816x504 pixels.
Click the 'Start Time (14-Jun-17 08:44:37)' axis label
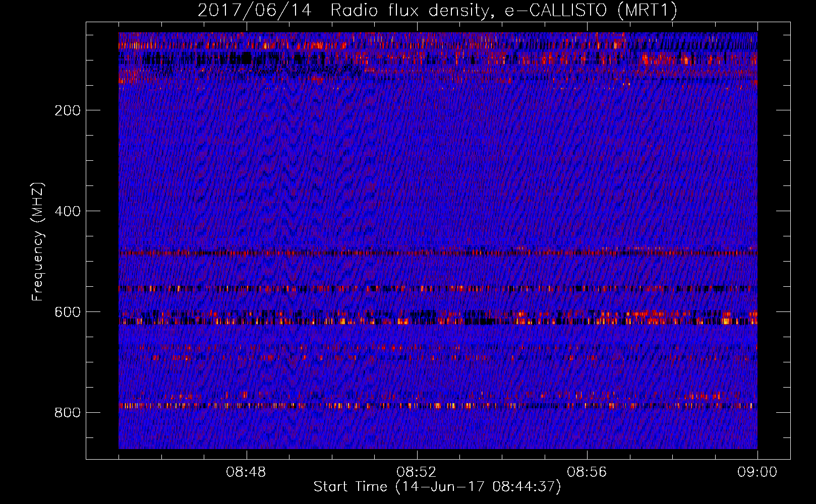pos(437,487)
